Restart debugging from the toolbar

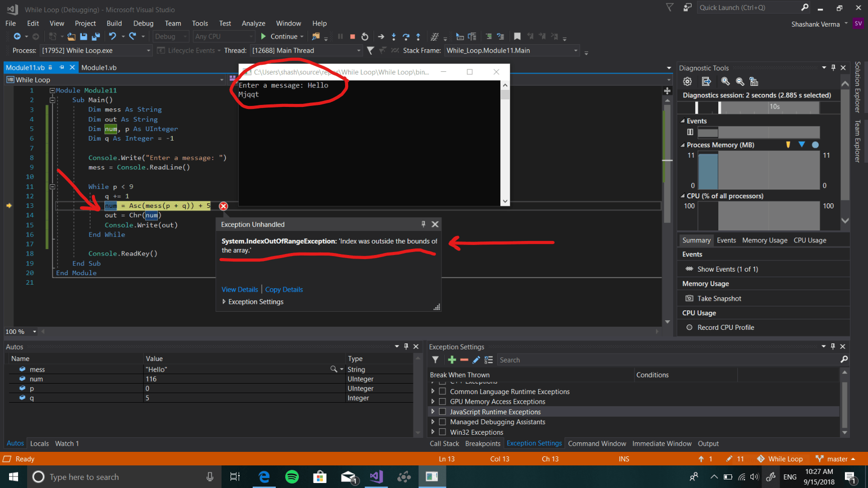[x=365, y=37]
